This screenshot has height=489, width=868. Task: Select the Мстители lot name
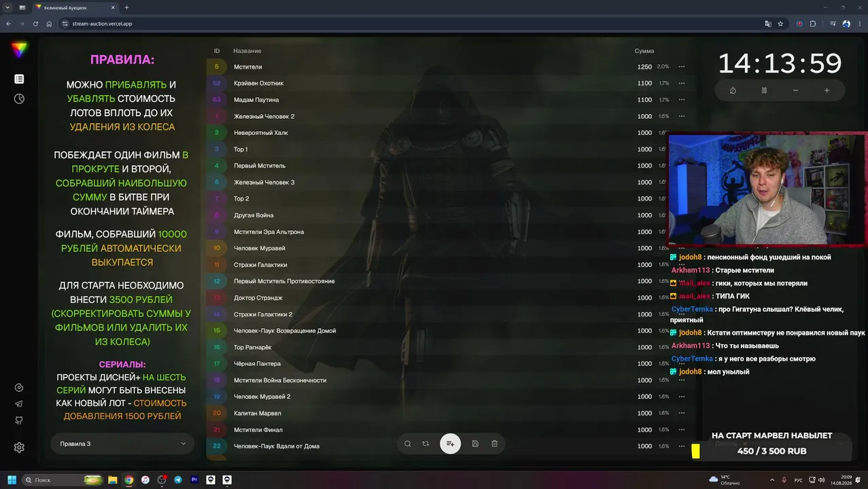tap(248, 67)
